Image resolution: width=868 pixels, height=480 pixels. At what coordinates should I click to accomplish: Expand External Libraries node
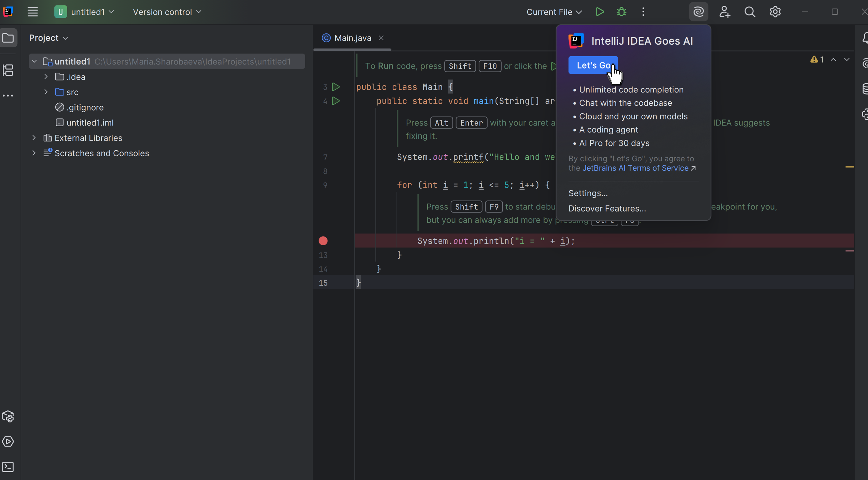34,138
